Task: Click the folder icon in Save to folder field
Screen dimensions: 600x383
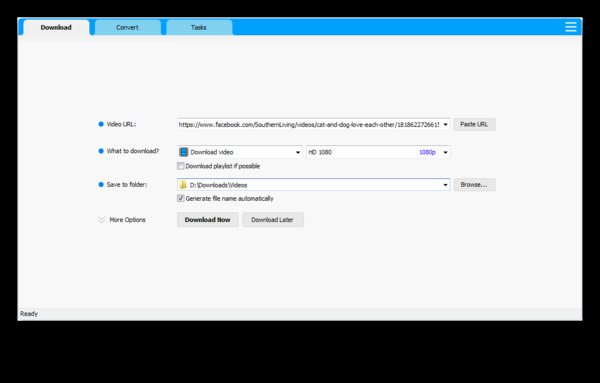Action: tap(183, 185)
